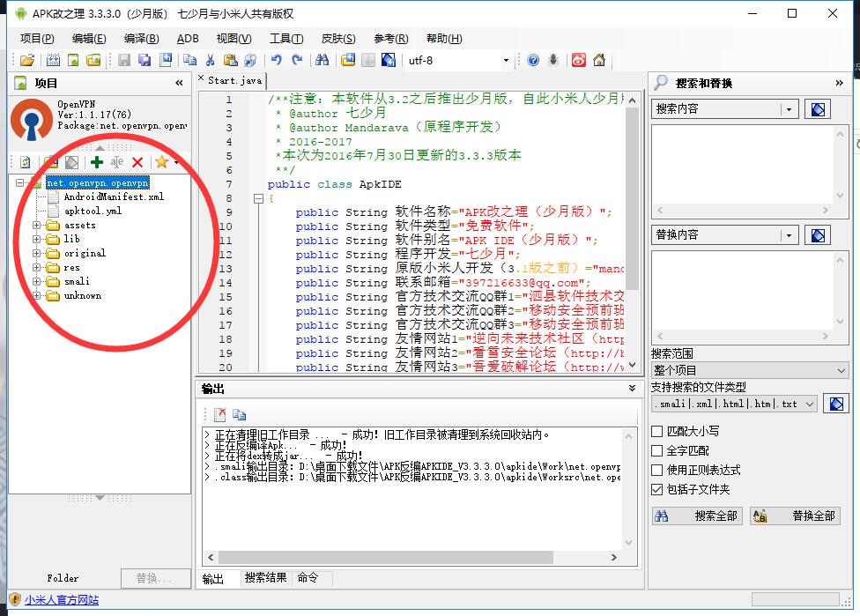
Task: Click the red X delete icon
Action: pyautogui.click(x=137, y=162)
